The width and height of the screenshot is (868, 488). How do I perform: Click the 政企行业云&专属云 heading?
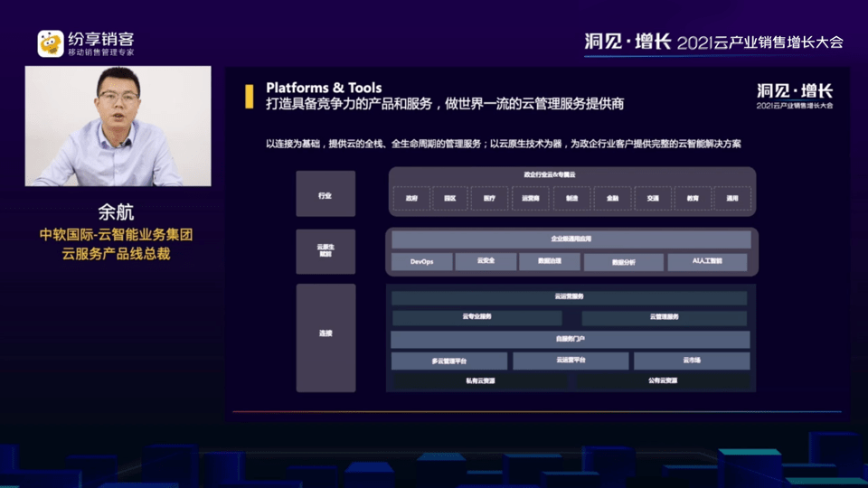tap(550, 174)
